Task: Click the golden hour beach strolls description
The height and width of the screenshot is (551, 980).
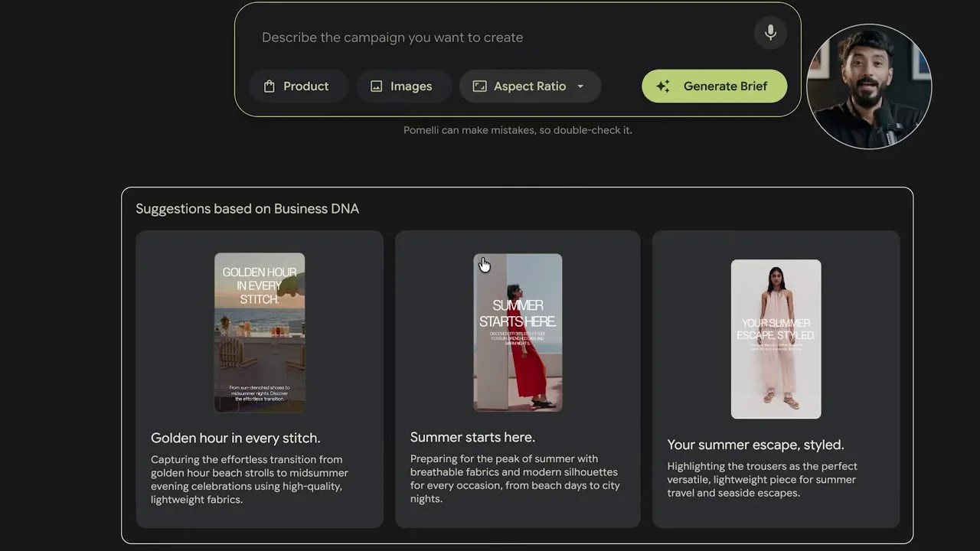Action: pyautogui.click(x=250, y=480)
